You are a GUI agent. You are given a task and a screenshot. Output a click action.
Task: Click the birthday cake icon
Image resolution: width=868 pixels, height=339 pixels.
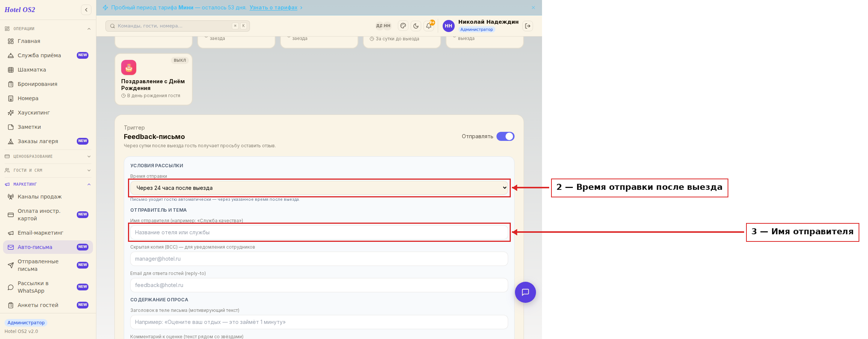(x=129, y=67)
